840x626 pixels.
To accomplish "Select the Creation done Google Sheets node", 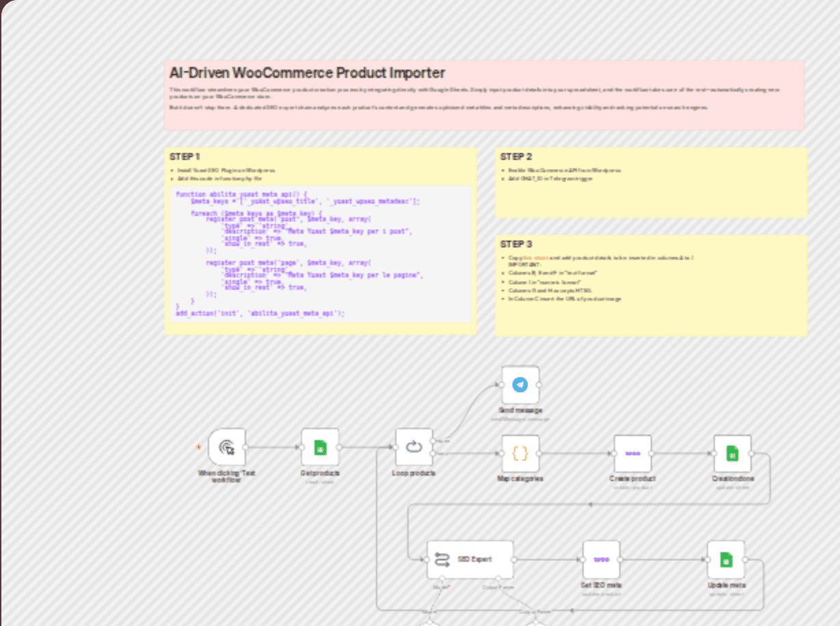I will click(x=733, y=453).
